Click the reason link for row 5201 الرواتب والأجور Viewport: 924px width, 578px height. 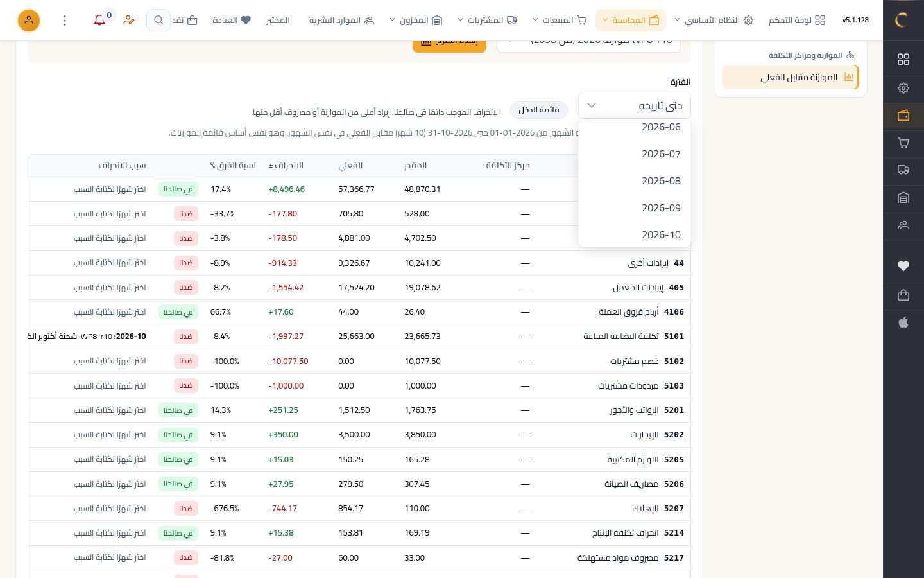tap(110, 410)
